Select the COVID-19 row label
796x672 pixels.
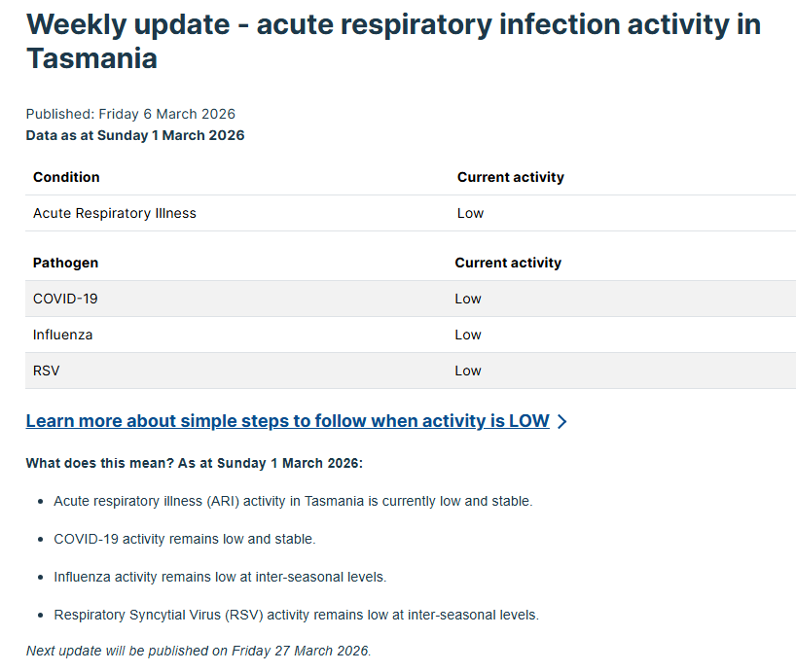(x=65, y=299)
